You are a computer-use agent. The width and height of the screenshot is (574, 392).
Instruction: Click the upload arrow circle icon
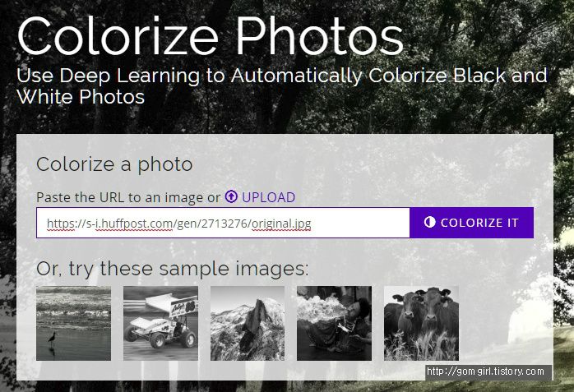point(231,196)
